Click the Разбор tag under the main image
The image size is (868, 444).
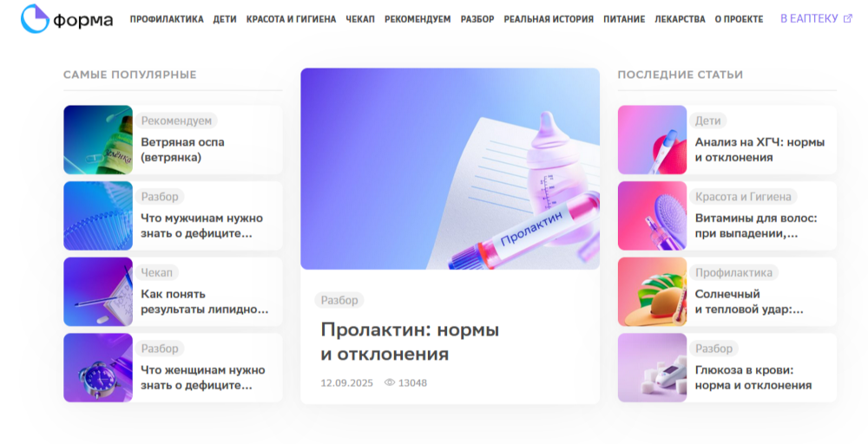(339, 300)
